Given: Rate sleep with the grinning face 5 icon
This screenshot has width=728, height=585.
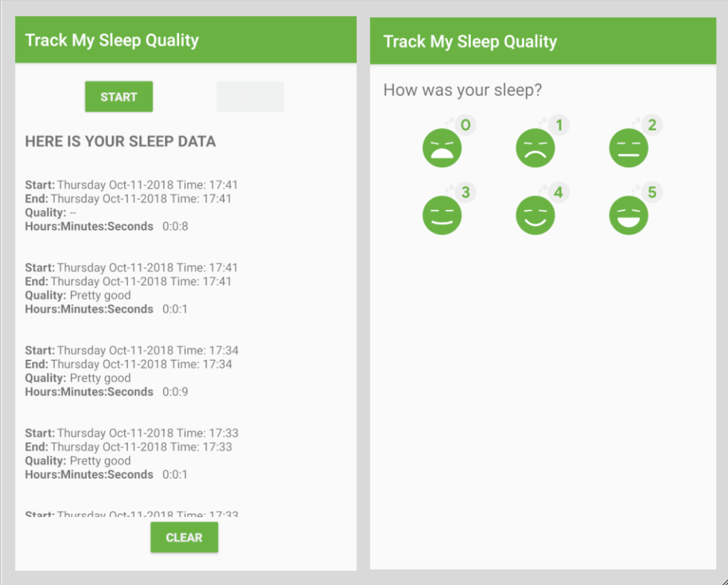Looking at the screenshot, I should click(628, 216).
